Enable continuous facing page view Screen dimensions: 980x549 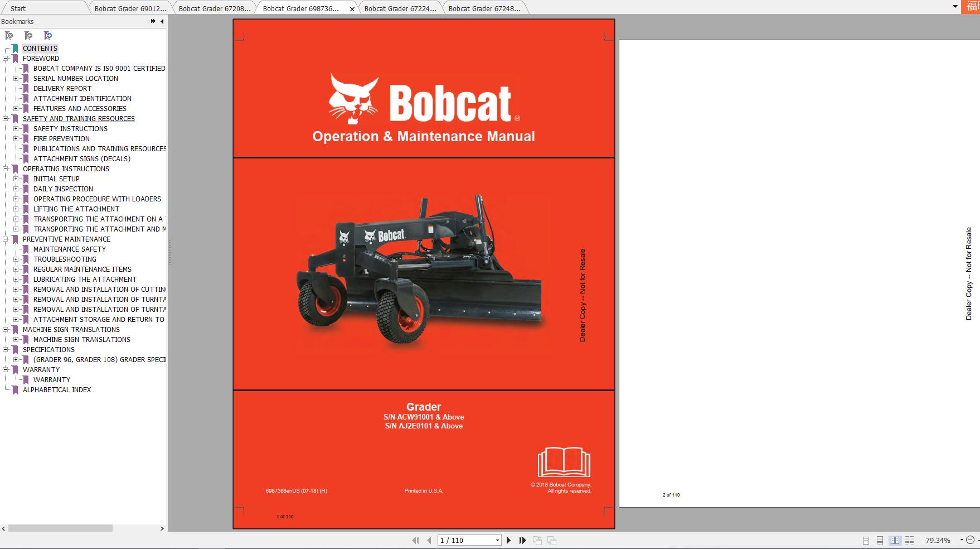(x=910, y=540)
